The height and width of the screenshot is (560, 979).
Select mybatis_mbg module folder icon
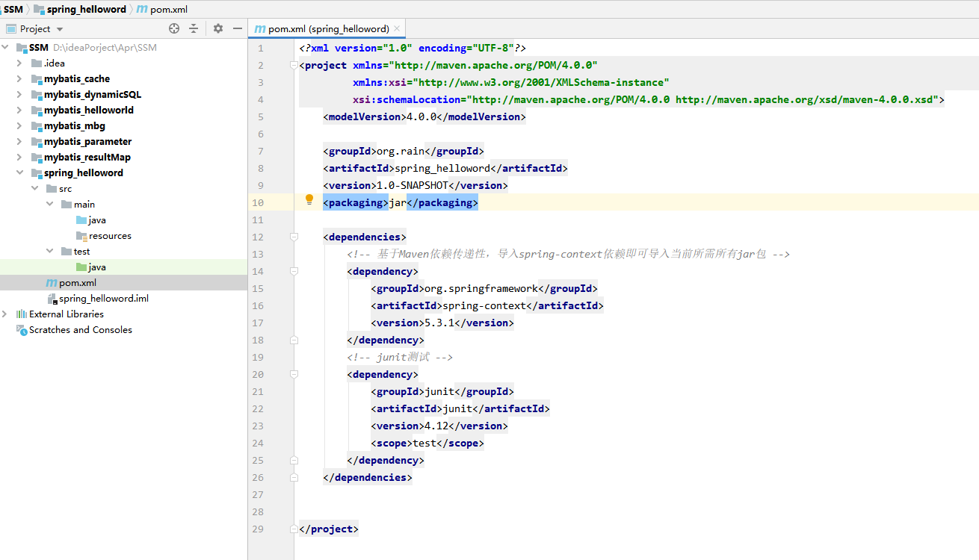point(37,126)
